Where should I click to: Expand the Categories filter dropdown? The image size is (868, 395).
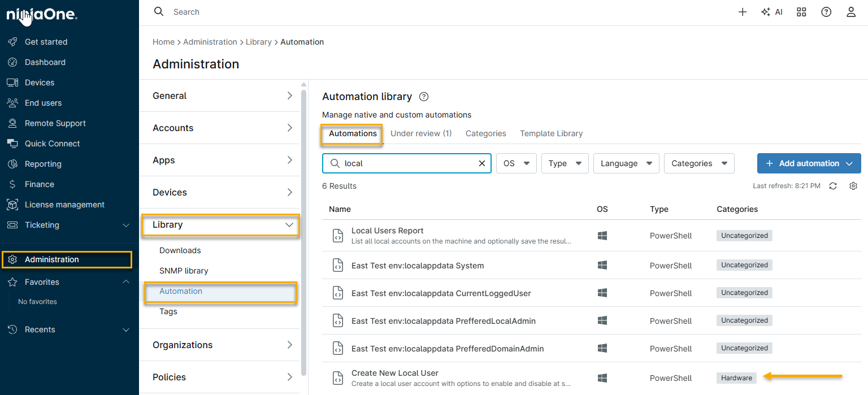coord(699,163)
